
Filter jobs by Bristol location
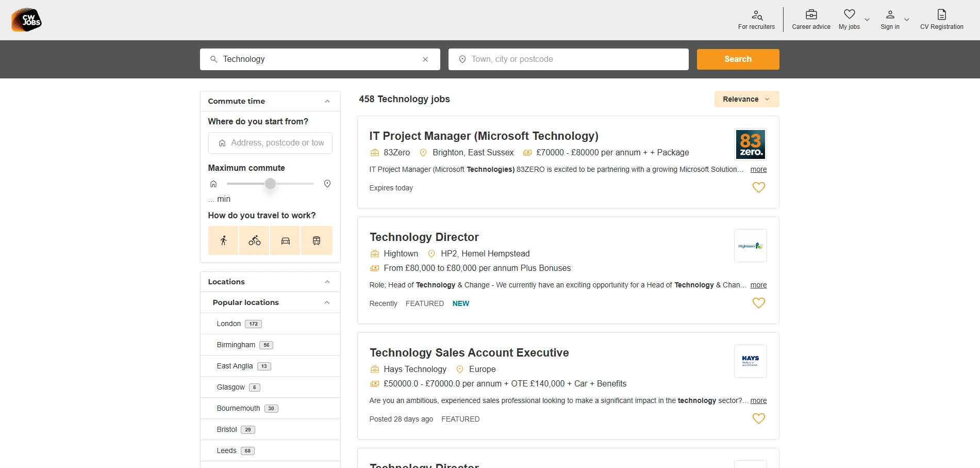click(x=270, y=429)
